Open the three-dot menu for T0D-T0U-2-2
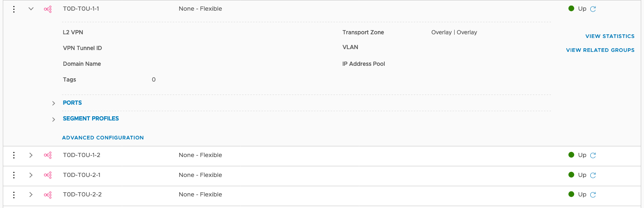This screenshot has height=208, width=644. (14, 195)
